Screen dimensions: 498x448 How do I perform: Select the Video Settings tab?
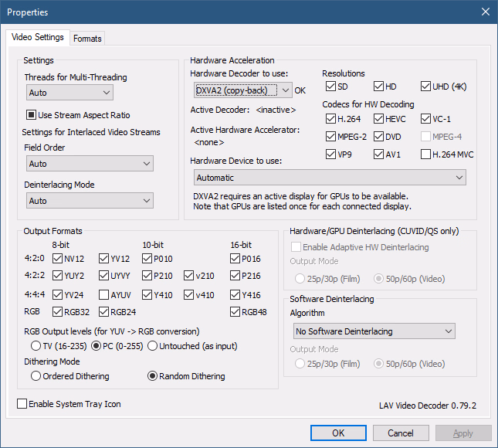(x=39, y=38)
